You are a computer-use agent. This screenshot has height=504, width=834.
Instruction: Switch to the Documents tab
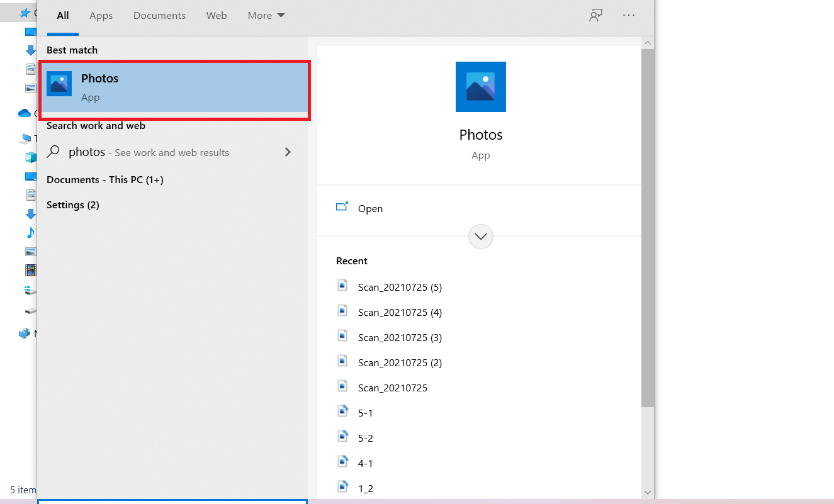click(159, 16)
